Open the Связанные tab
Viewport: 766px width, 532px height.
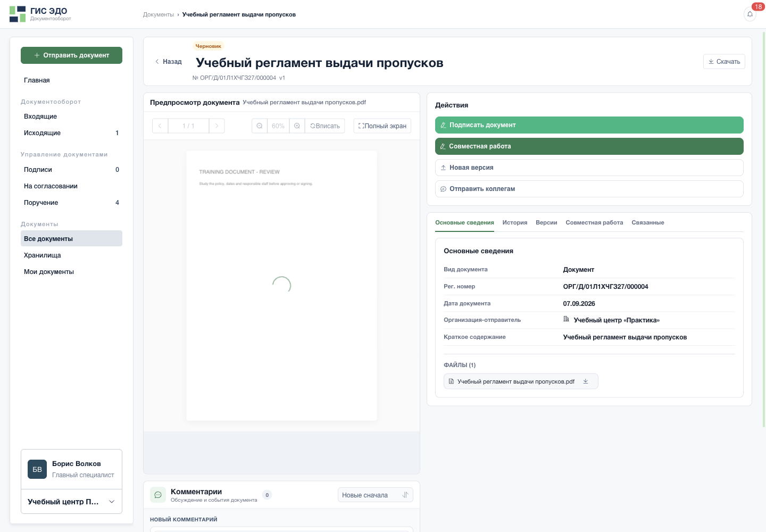pos(648,222)
